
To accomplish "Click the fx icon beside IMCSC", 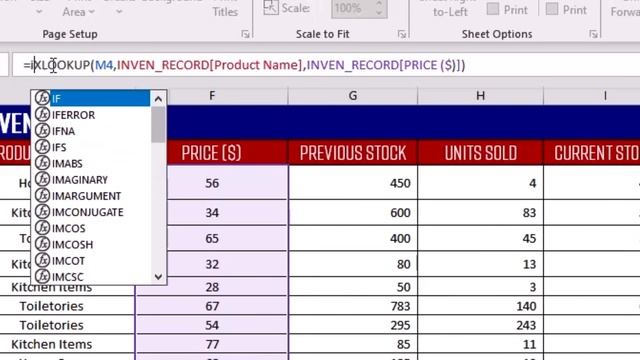I will pos(42,276).
